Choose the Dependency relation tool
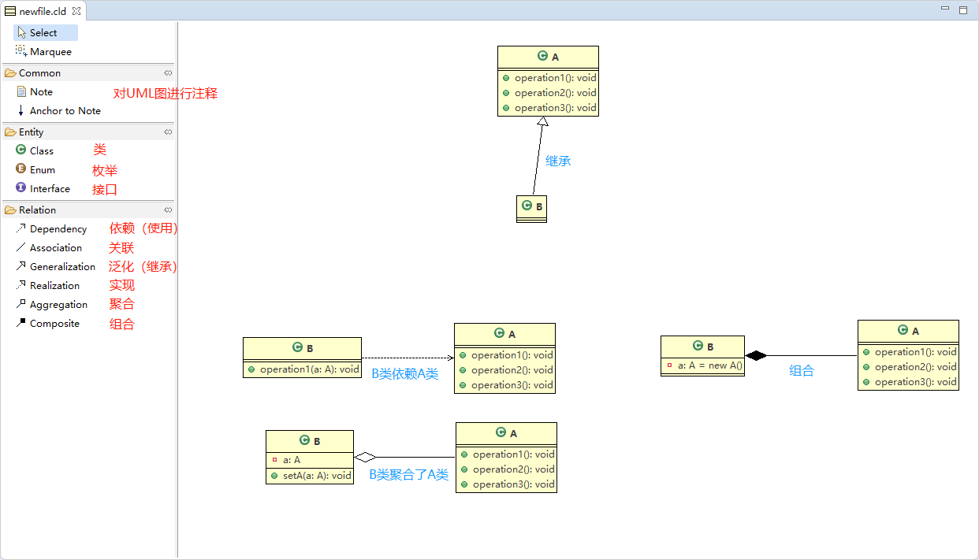 [x=51, y=228]
